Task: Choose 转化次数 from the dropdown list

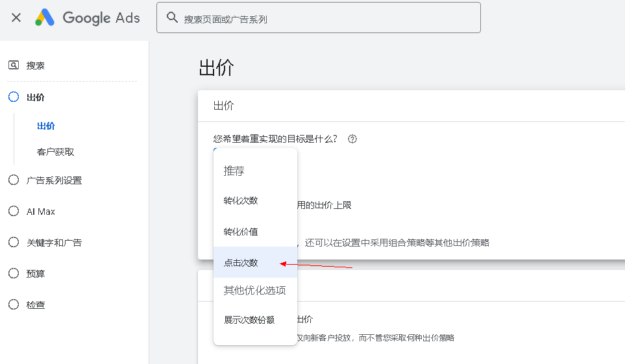Action: tap(256, 200)
